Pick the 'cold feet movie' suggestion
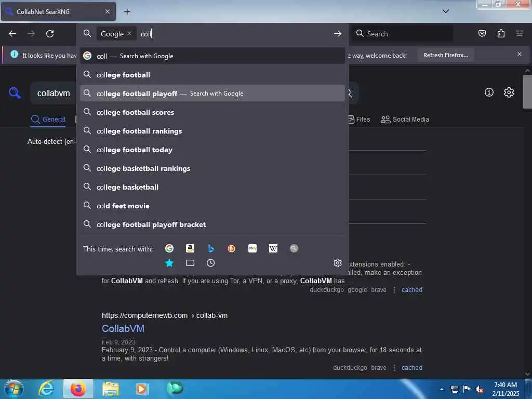Viewport: 532px width, 399px height. [212, 205]
